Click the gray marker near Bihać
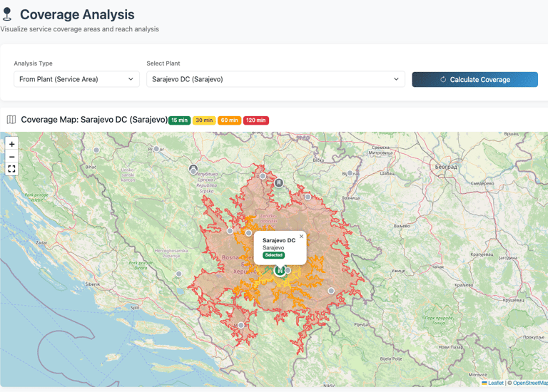This screenshot has width=548, height=392. coord(96,150)
